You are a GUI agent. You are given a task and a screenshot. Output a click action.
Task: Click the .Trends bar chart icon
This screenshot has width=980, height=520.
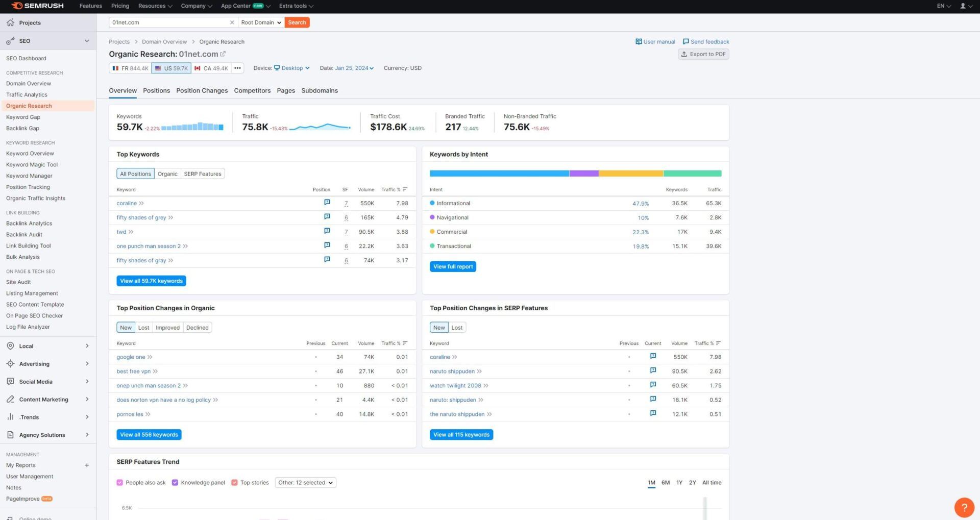pyautogui.click(x=10, y=417)
